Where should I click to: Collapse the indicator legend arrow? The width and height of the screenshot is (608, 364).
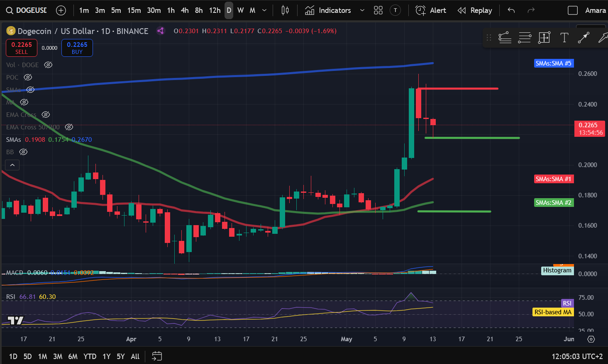[x=12, y=165]
